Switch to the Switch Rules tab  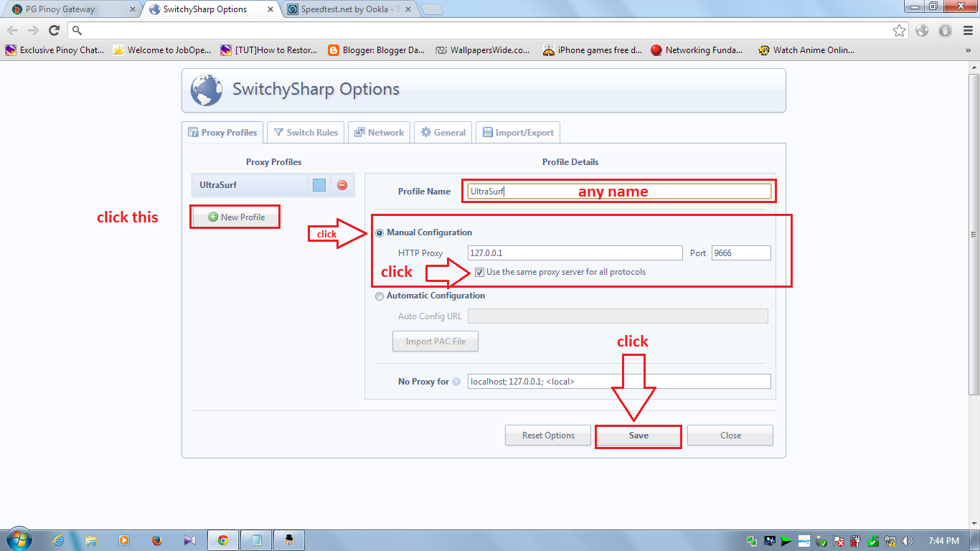tap(305, 132)
